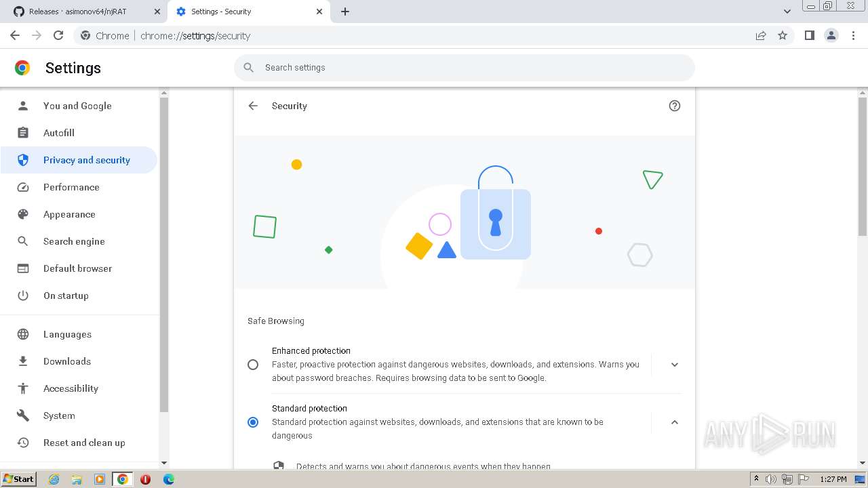868x488 pixels.
Task: Open the side panel icon
Action: (809, 35)
